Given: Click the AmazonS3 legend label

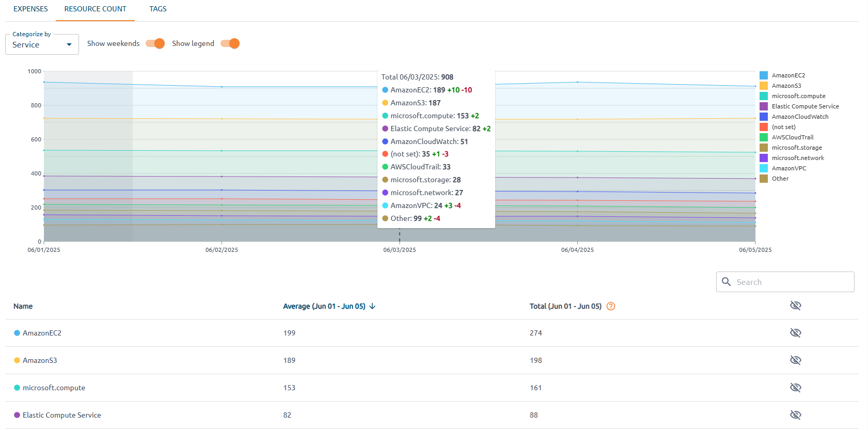Looking at the screenshot, I should click(x=786, y=86).
